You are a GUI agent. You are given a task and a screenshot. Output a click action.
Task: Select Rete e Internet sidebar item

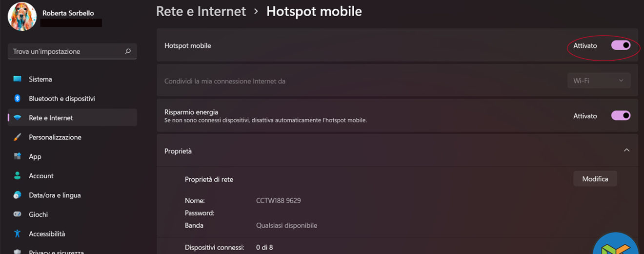[51, 118]
